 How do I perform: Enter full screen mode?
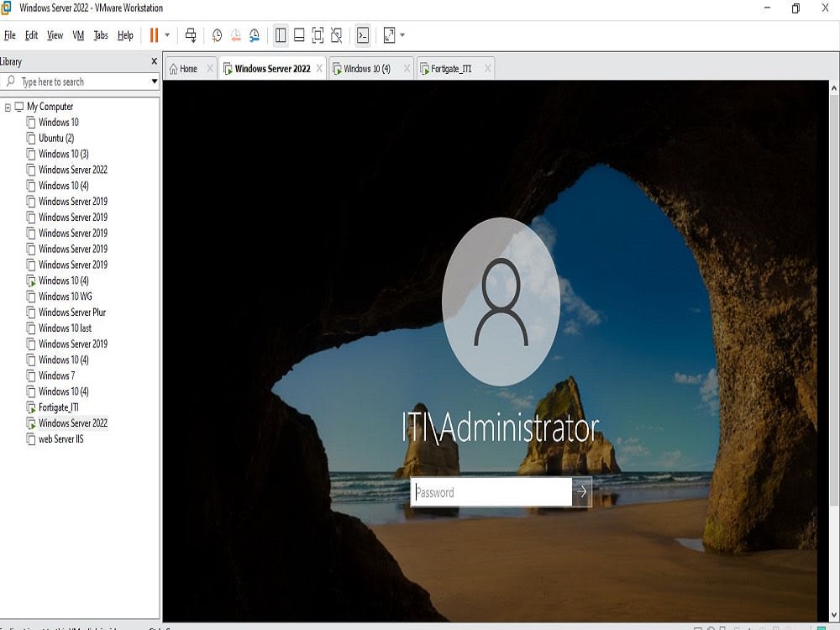pos(318,34)
